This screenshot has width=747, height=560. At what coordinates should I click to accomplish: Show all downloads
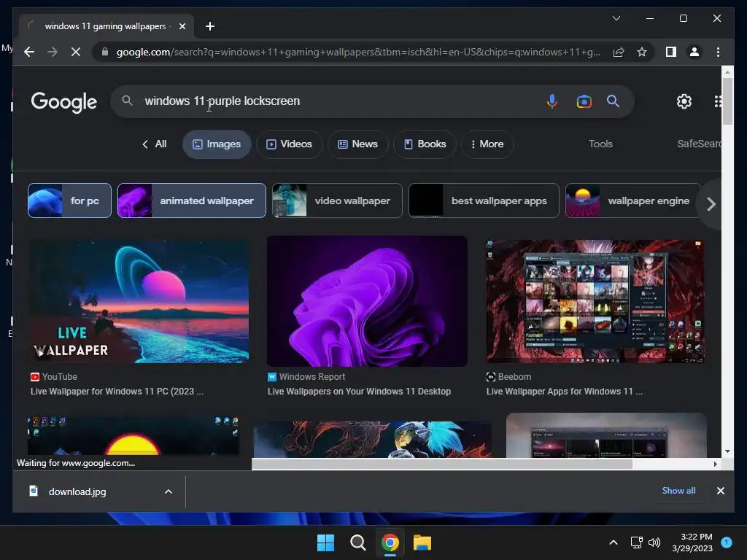pos(678,491)
